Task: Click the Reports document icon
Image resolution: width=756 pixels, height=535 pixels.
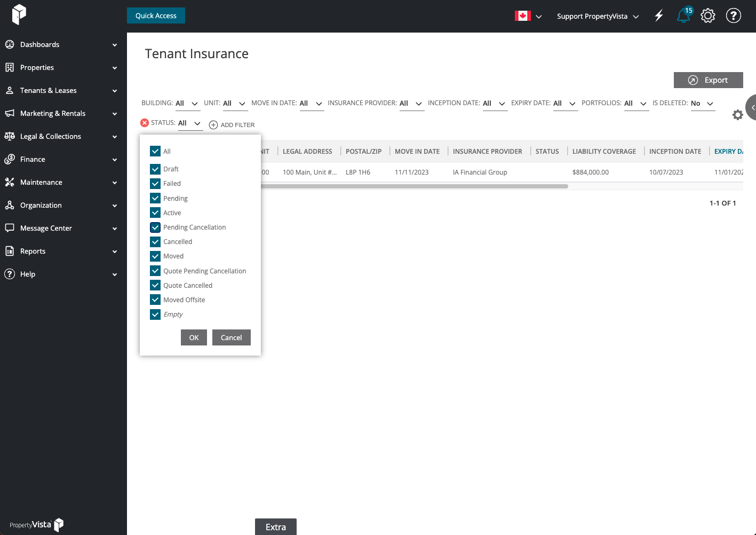Action: (10, 251)
